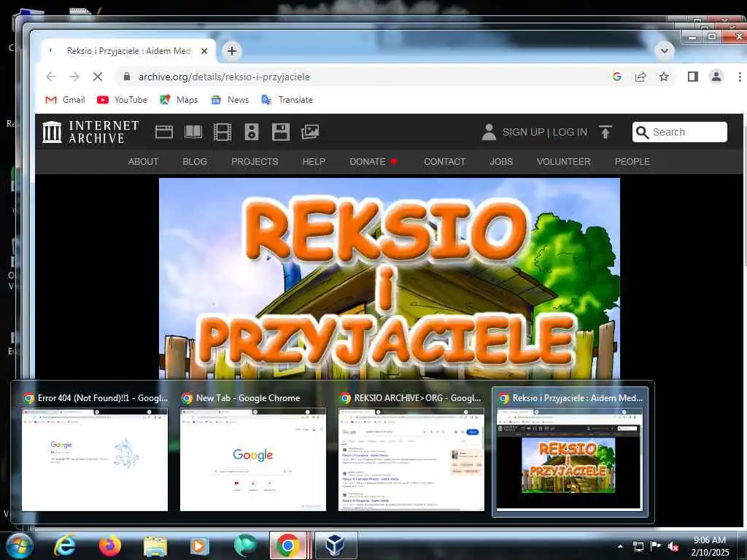Open the Windows Start button
Viewport: 747px width, 560px height.
pos(20,545)
